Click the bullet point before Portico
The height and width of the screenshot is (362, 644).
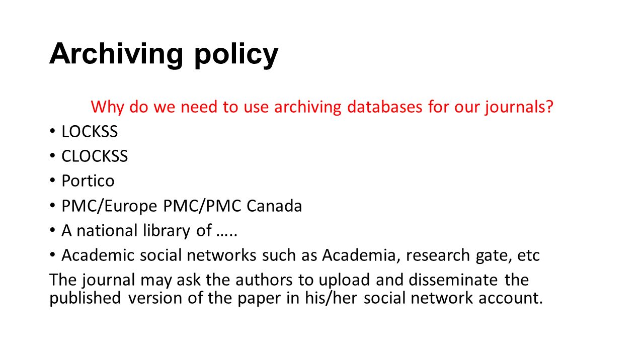(x=53, y=181)
